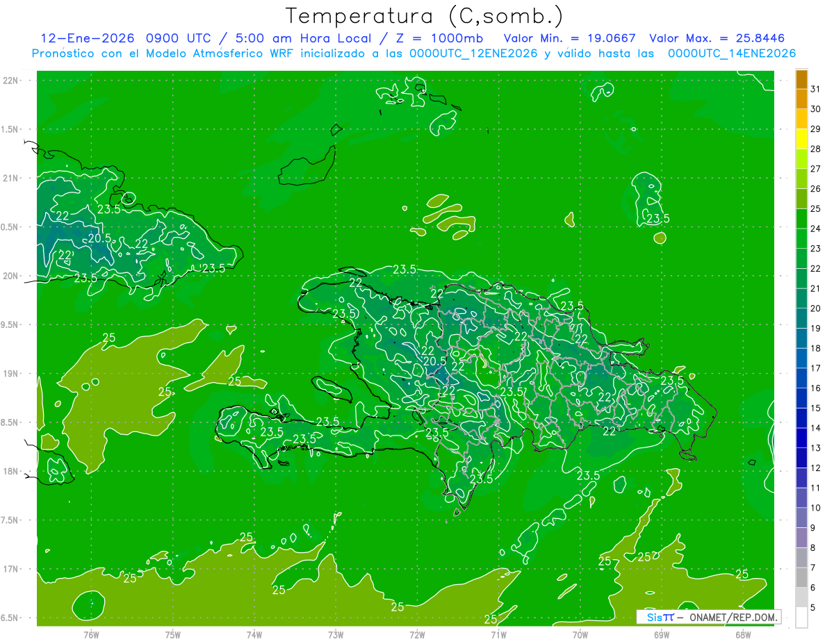Click the '68W' longitude axis label

[x=743, y=635]
